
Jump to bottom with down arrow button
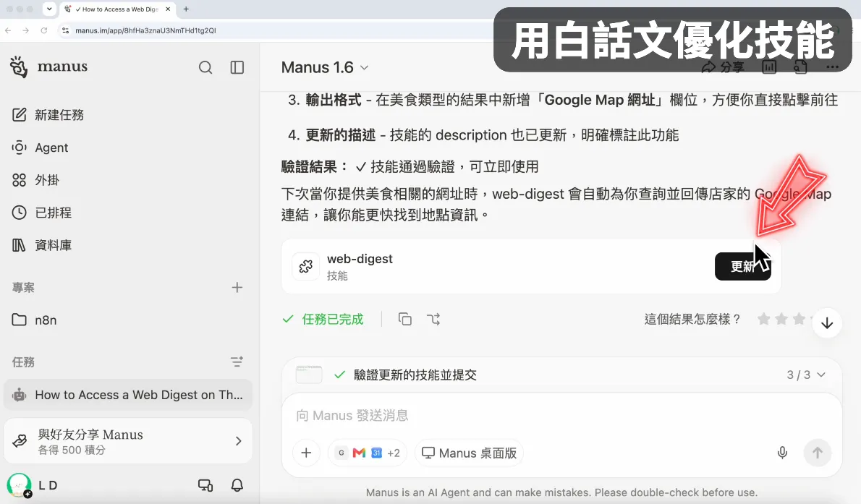pos(827,323)
